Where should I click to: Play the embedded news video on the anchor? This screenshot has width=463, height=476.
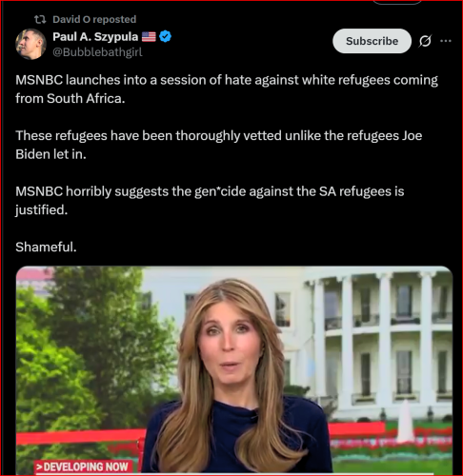point(234,369)
